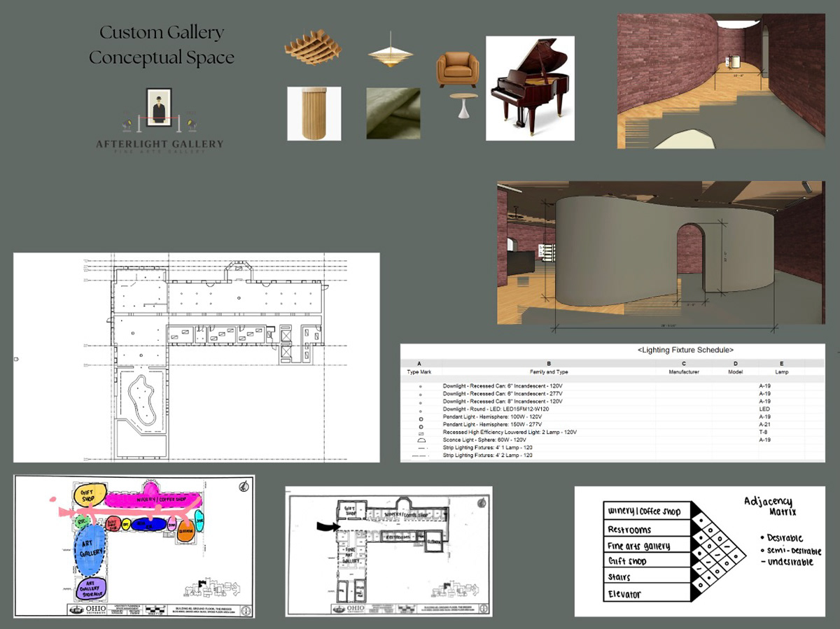This screenshot has height=629, width=840.
Task: Click the hanging pendant lamp icon
Action: [391, 52]
